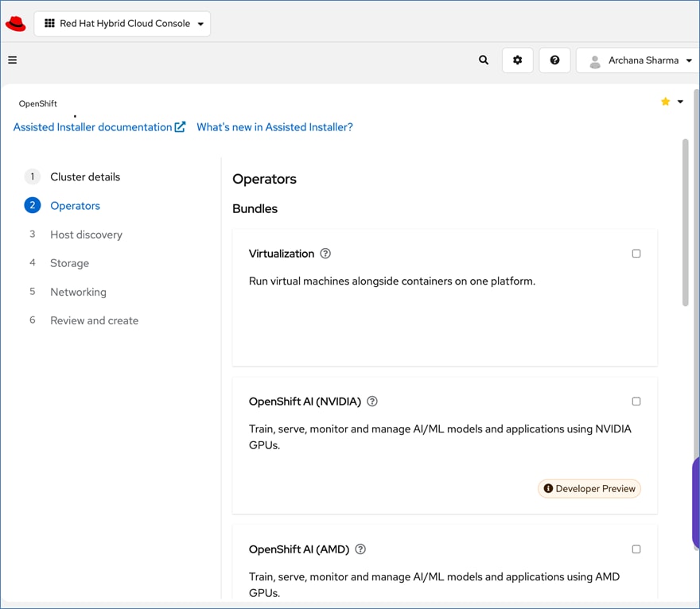Click the Developer Preview badge
The height and width of the screenshot is (609, 700).
pyautogui.click(x=589, y=488)
